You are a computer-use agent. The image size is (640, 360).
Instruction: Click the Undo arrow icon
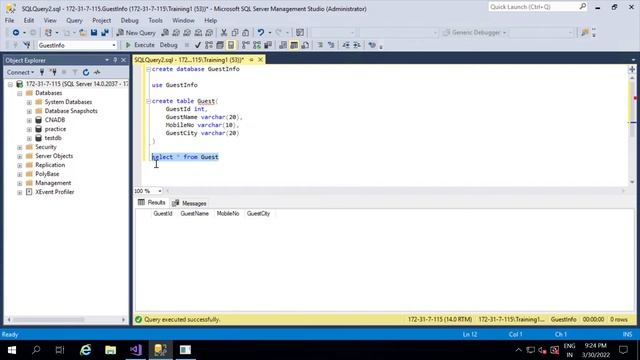(260, 33)
